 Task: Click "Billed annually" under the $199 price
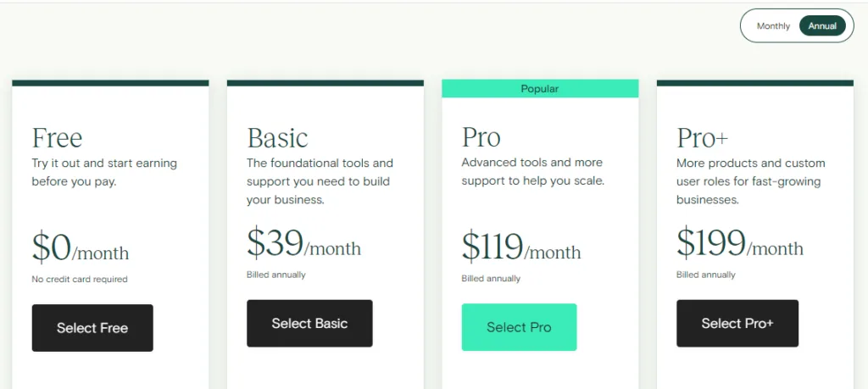click(x=705, y=275)
